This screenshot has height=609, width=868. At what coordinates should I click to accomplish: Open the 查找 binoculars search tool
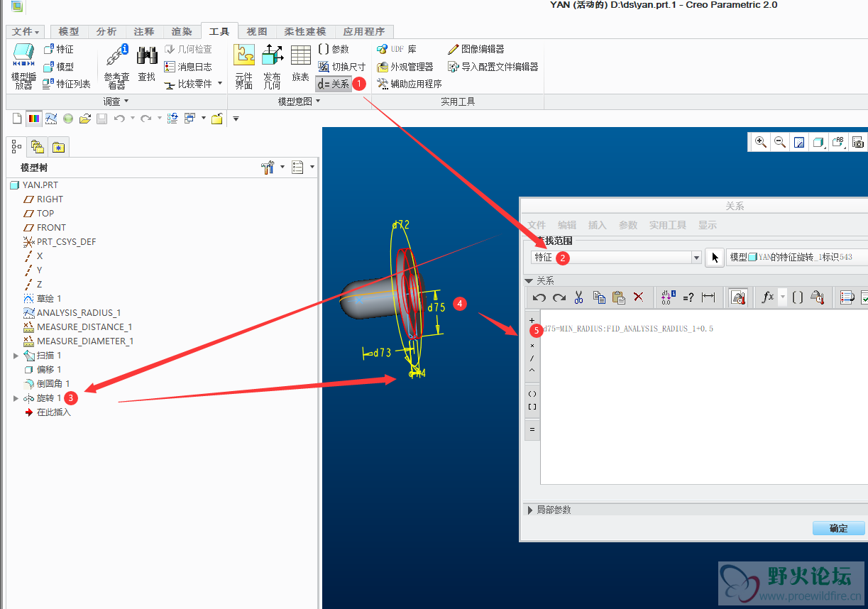147,64
